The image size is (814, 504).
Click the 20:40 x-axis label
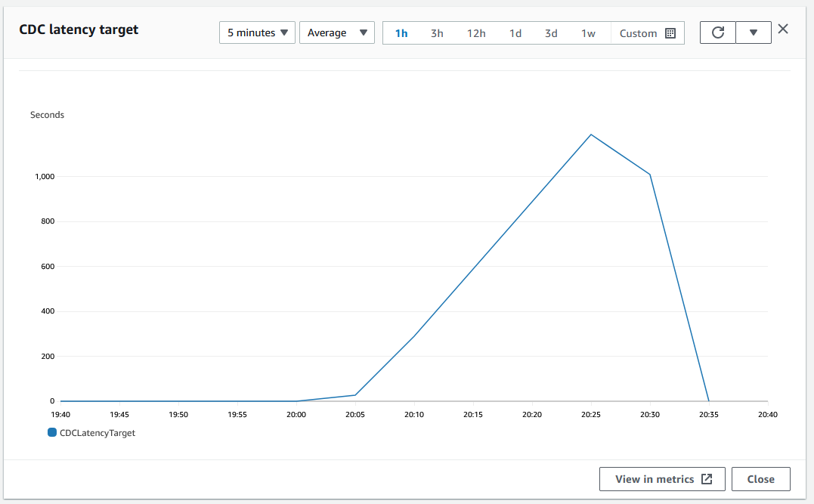768,415
